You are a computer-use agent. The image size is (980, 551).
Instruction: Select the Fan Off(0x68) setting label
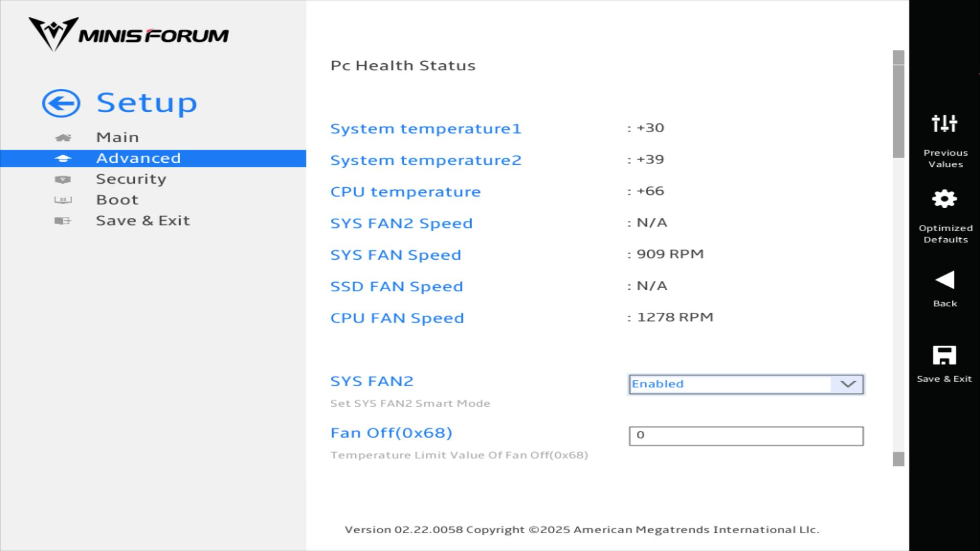[x=391, y=433]
